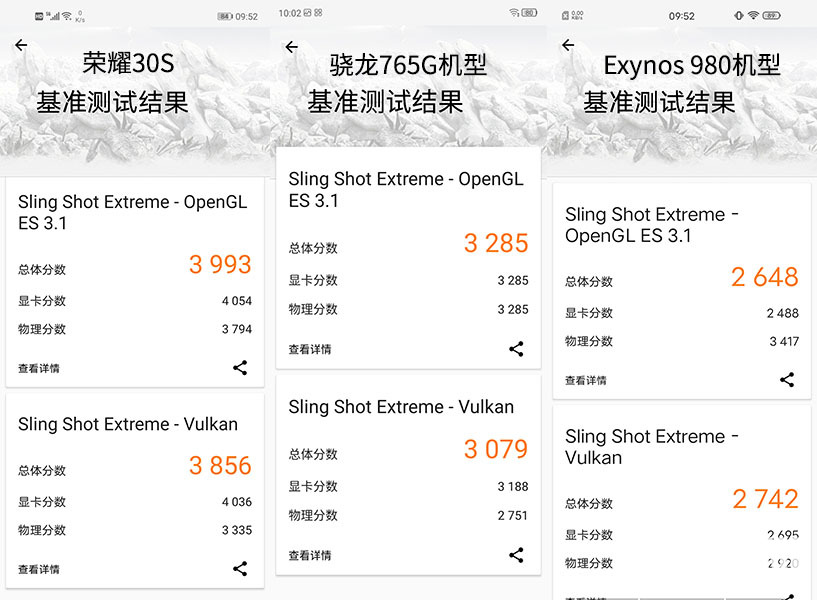Viewport: 817px width, 600px height.
Task: Click the graphics score 2 695
Action: [x=783, y=535]
